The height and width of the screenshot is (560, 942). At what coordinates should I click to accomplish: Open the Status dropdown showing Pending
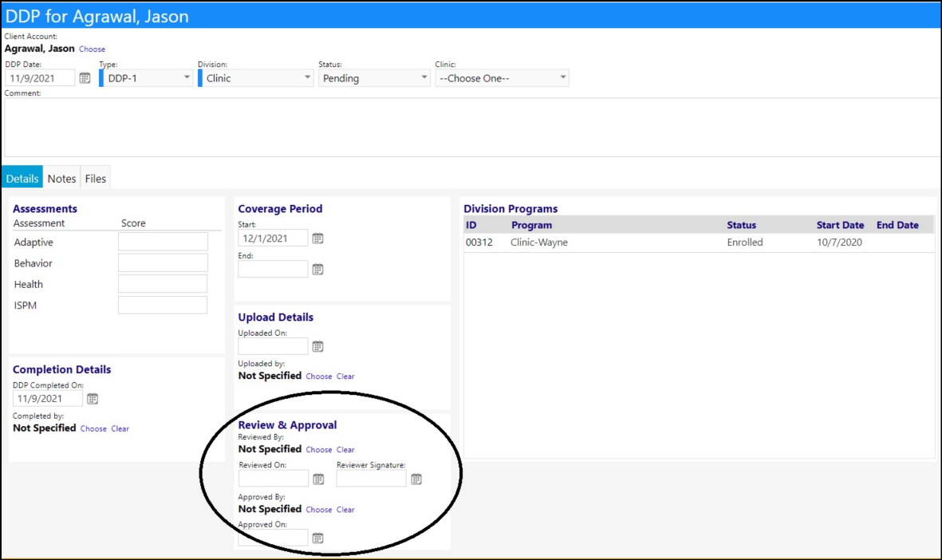click(x=374, y=78)
